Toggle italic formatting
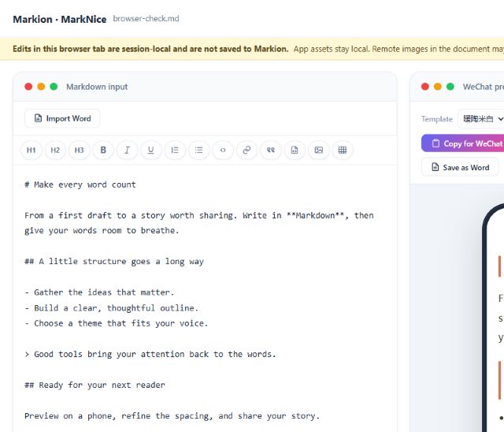 click(127, 150)
